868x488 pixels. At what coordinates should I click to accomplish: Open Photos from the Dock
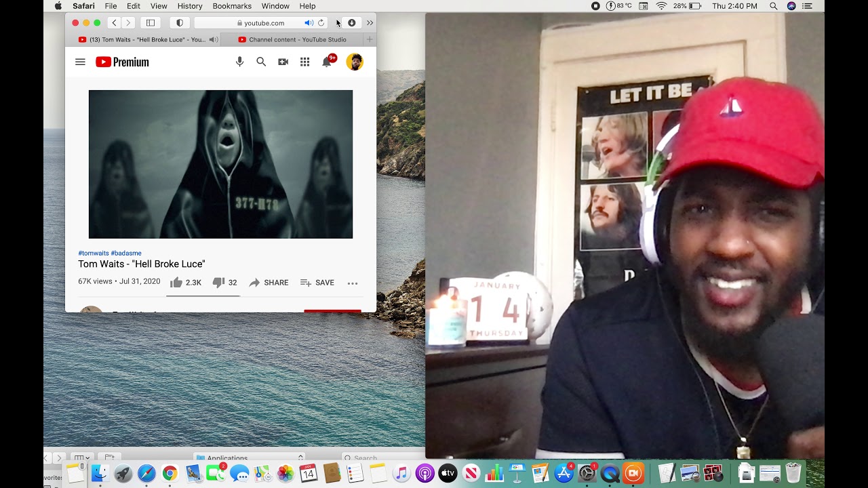pos(285,473)
